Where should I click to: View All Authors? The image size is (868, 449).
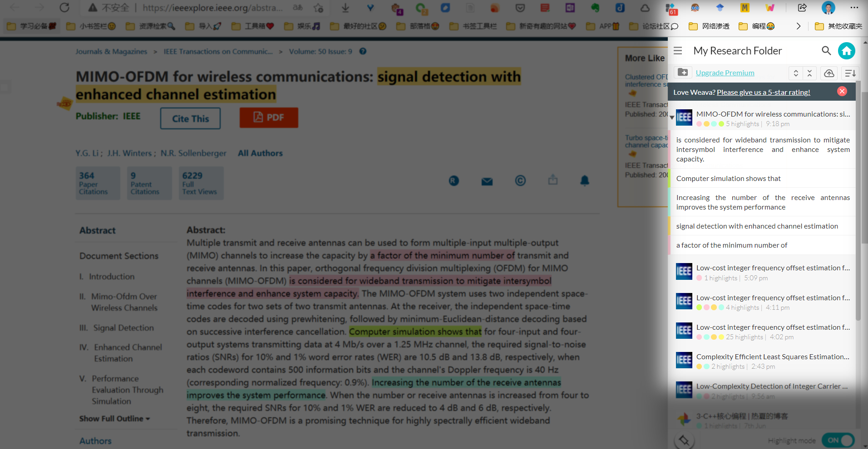(260, 153)
